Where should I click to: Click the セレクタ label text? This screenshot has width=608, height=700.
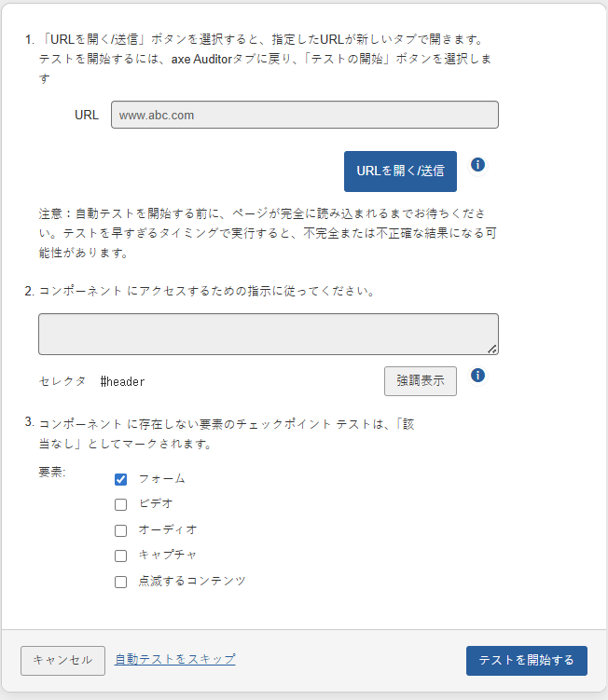[62, 381]
